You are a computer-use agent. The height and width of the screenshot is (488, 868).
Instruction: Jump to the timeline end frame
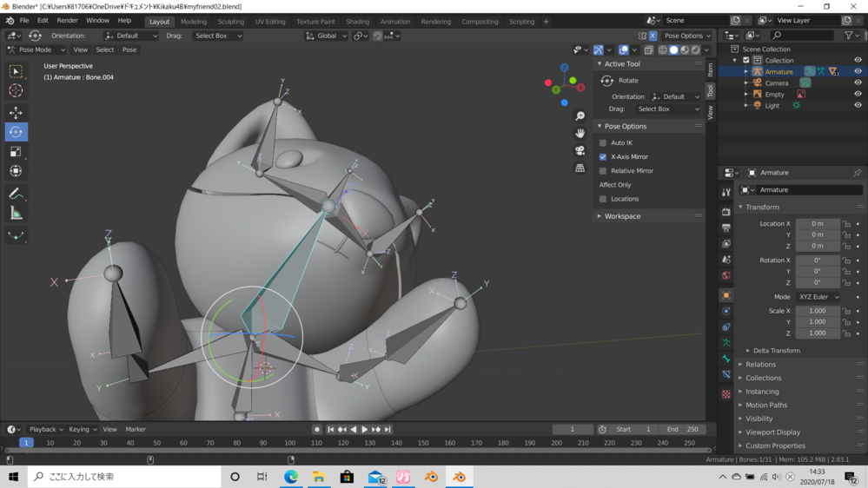388,429
